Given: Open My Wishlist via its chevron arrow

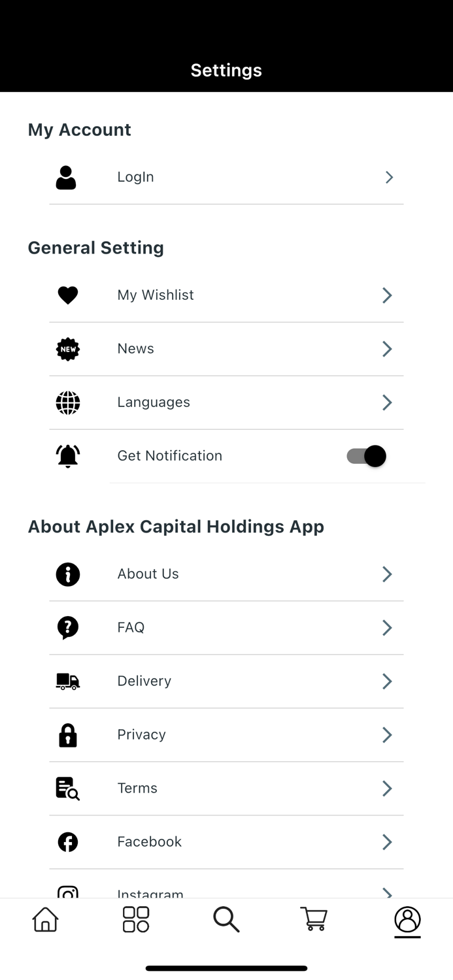Looking at the screenshot, I should (x=386, y=295).
